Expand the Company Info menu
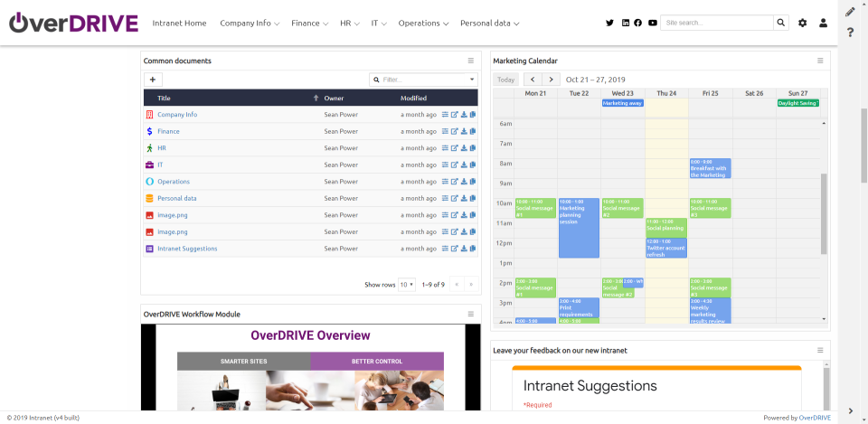This screenshot has height=424, width=868. tap(250, 24)
